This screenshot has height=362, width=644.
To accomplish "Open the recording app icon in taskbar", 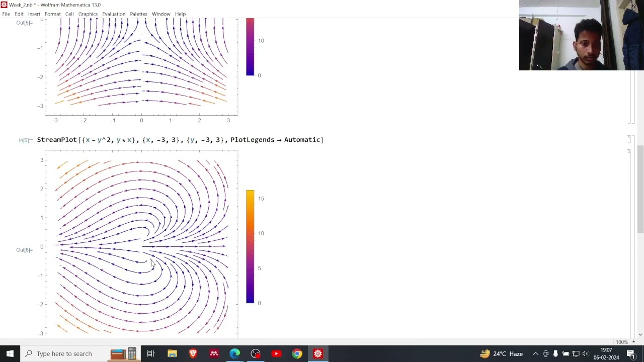I will pyautogui.click(x=256, y=353).
